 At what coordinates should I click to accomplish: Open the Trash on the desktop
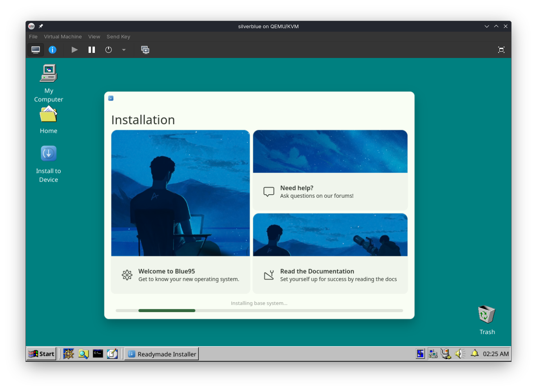pos(487,314)
